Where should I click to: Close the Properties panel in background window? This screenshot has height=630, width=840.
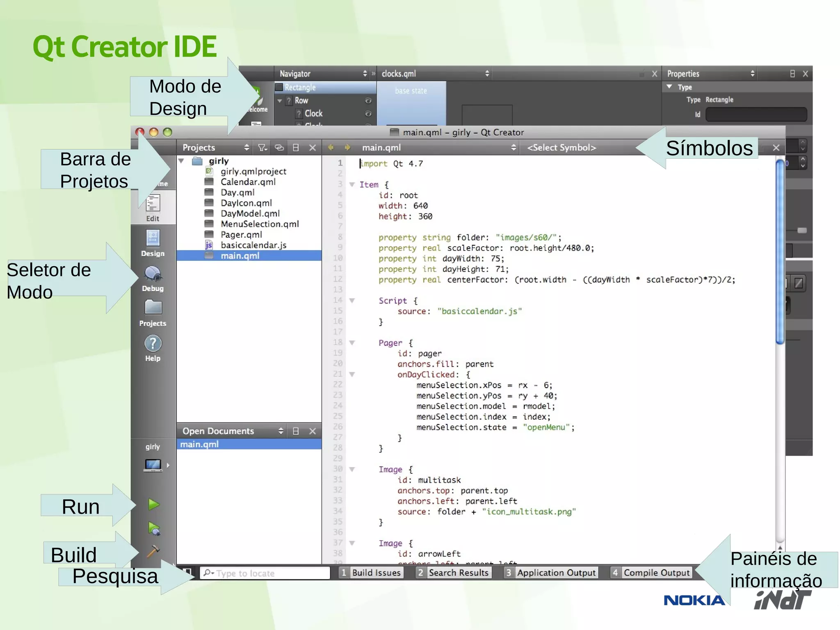tap(806, 74)
